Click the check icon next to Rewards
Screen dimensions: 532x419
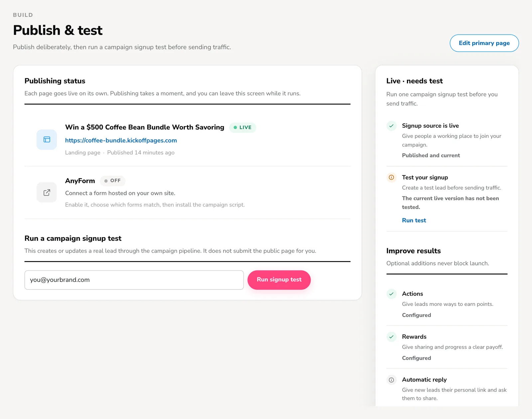391,337
